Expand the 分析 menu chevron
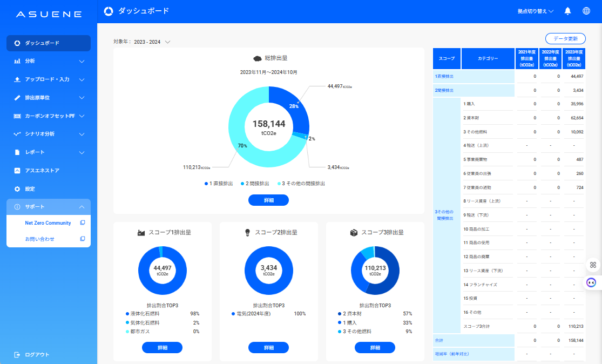This screenshot has height=364, width=602. tap(82, 62)
